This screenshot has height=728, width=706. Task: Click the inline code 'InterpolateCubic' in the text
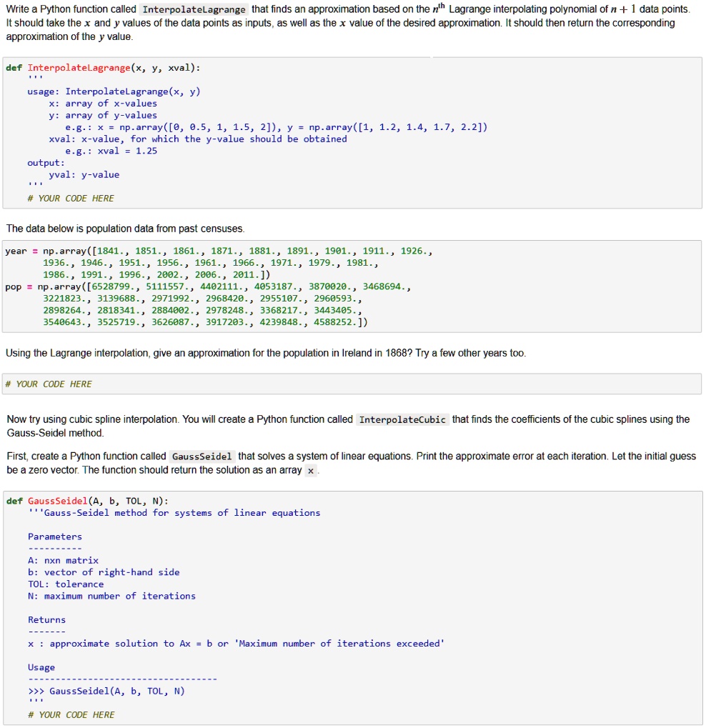click(x=402, y=419)
